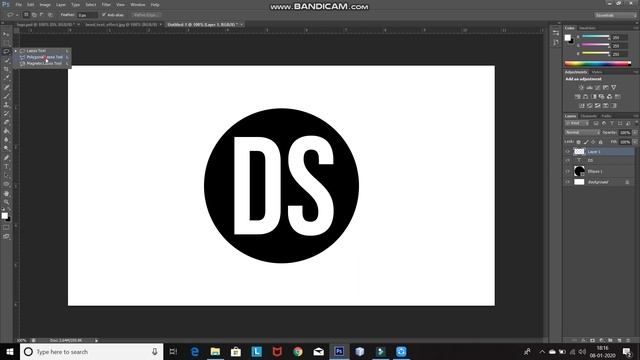Select the Crop tool
Image resolution: width=640 pixels, height=360 pixels.
[x=6, y=69]
